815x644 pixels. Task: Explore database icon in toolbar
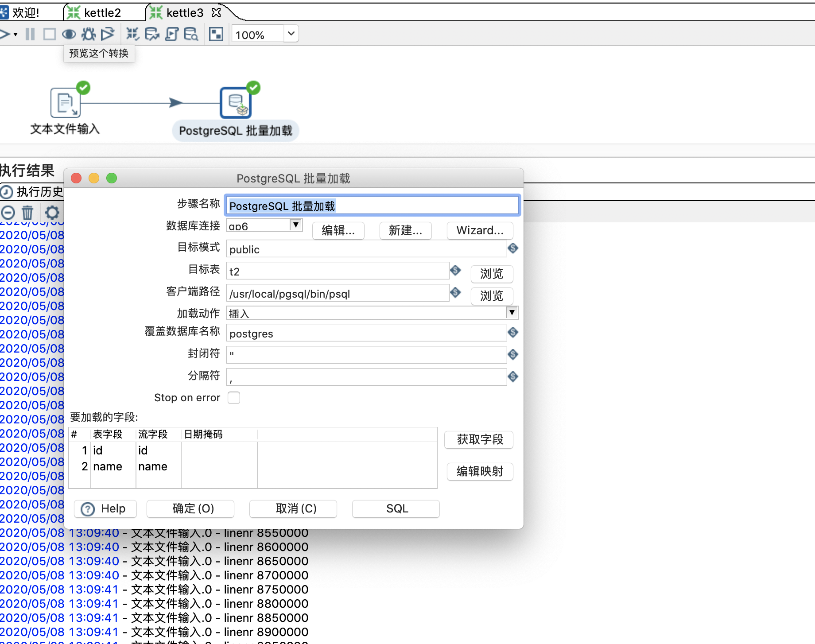pyautogui.click(x=191, y=34)
